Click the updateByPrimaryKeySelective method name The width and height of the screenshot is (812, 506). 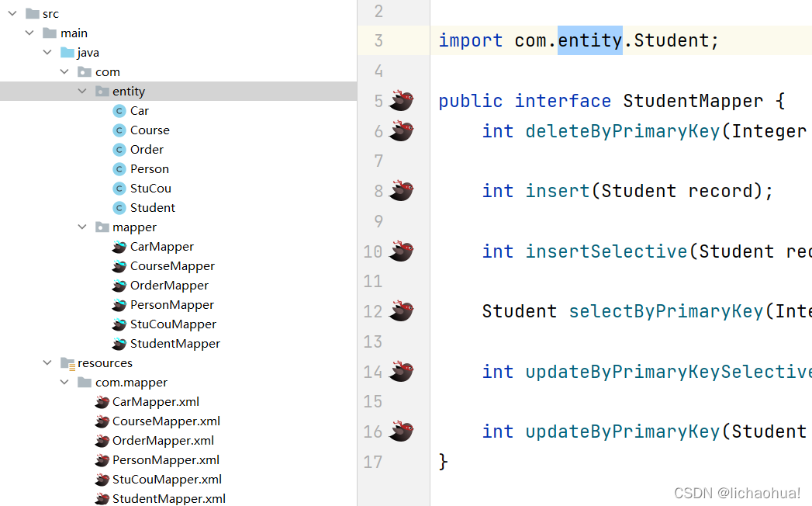click(669, 372)
